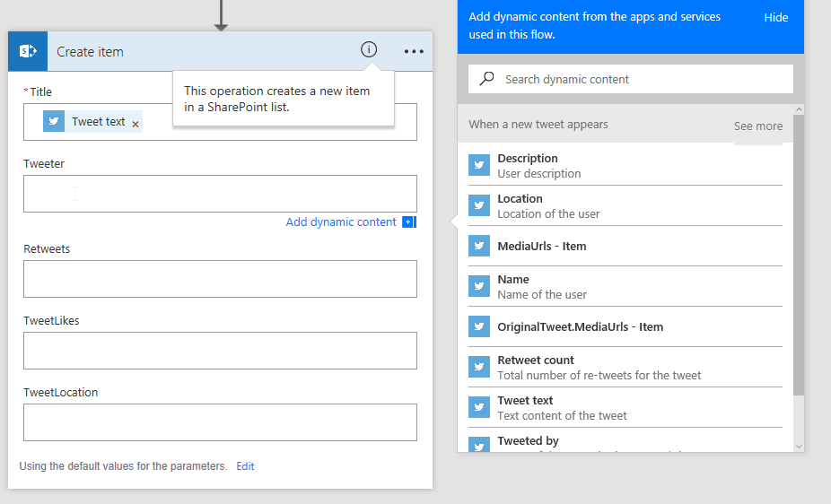Click Twitter icon next to Retweet count

[479, 368]
